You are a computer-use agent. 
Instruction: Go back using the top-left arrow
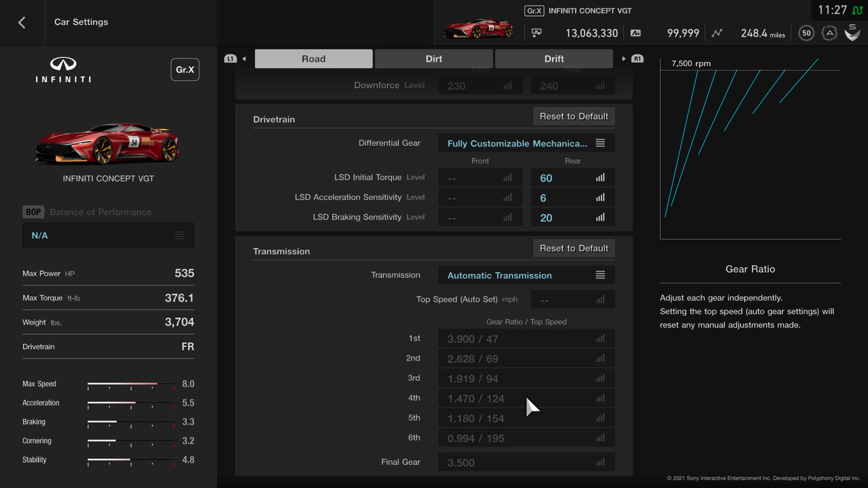(22, 22)
